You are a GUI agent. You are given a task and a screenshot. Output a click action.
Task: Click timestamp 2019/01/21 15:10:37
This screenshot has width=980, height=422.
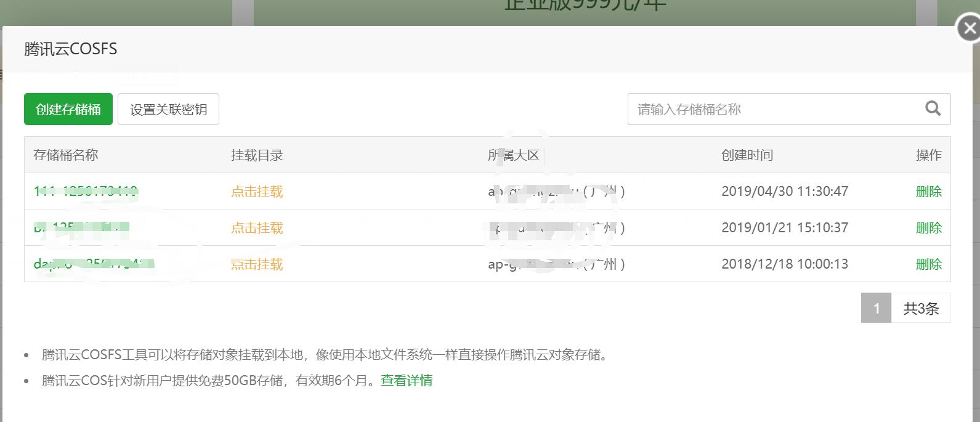[x=785, y=228]
